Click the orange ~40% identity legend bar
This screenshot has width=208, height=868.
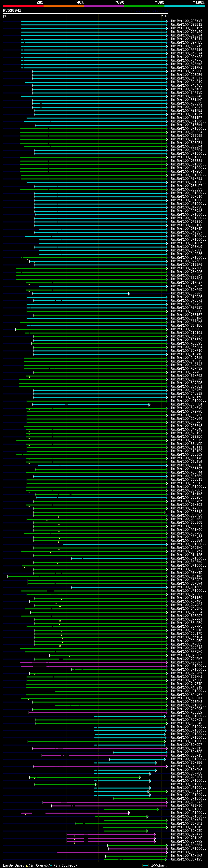tap(63, 6)
